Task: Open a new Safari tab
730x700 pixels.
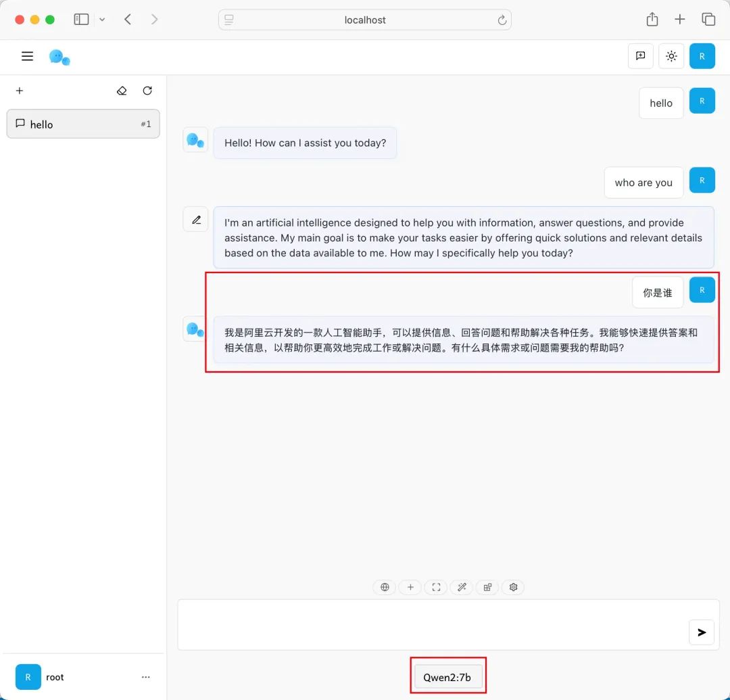Action: pos(680,19)
